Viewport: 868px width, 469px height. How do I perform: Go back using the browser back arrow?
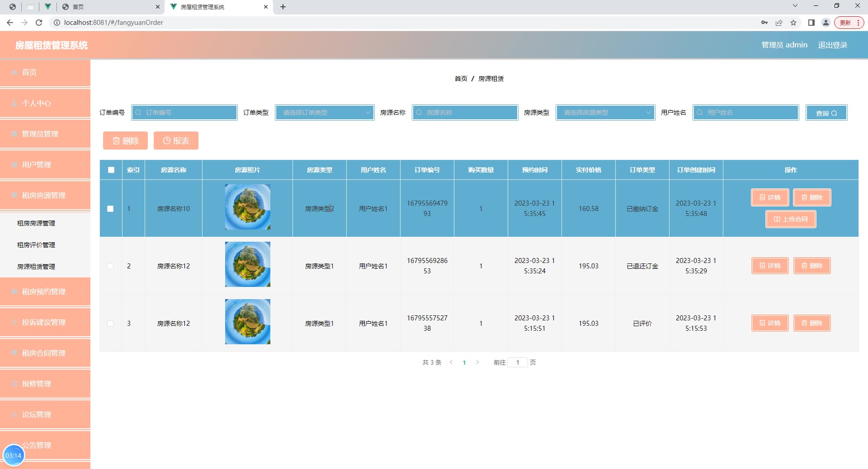coord(10,23)
